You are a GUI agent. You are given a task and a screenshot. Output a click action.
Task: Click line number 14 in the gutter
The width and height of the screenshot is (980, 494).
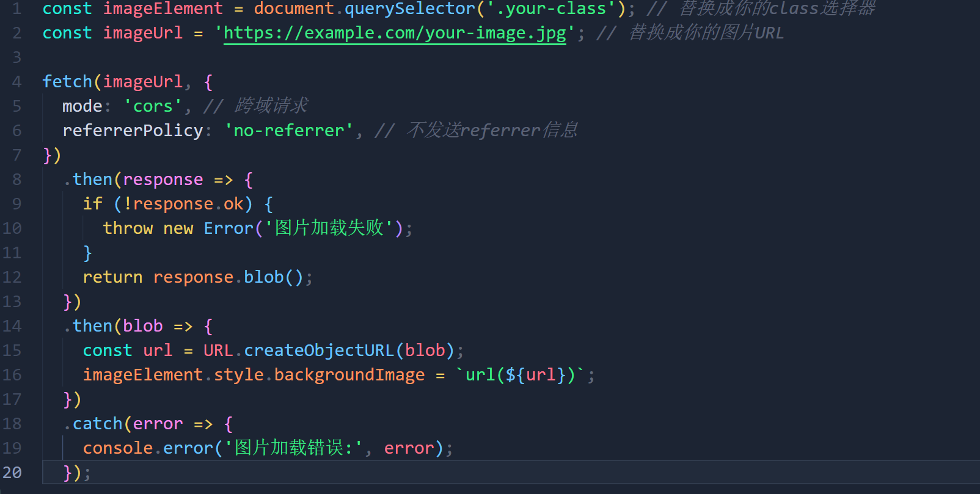tap(12, 326)
